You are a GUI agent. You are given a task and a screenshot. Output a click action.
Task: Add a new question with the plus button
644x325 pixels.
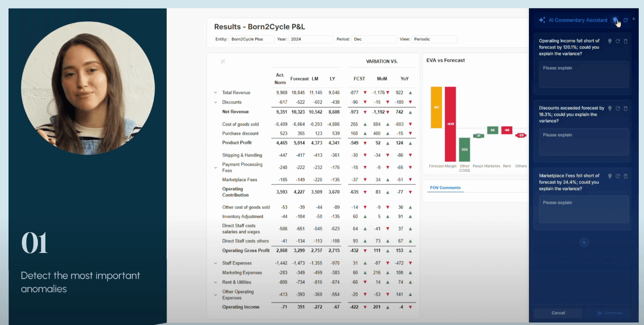(x=584, y=243)
